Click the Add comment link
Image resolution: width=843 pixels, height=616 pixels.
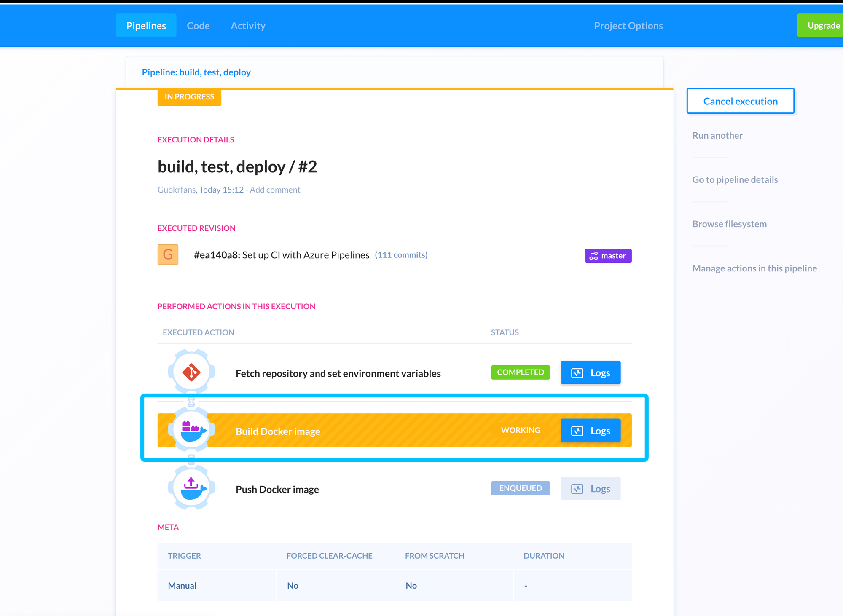click(x=275, y=190)
